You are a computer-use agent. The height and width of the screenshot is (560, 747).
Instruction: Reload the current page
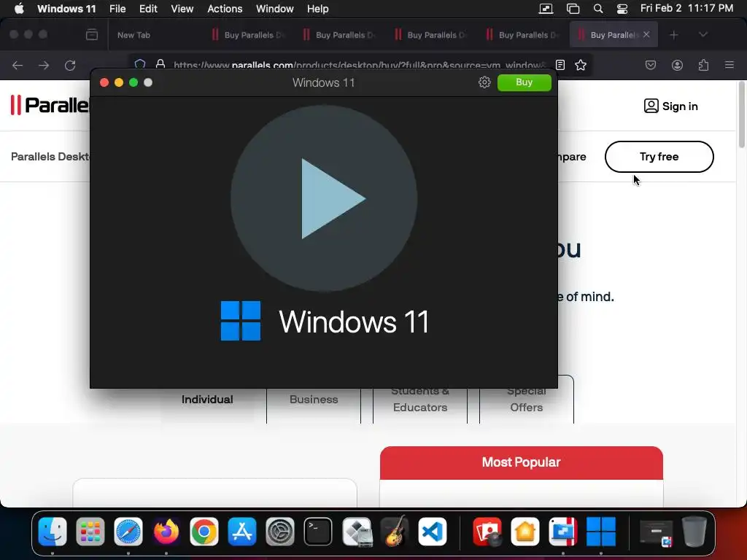click(x=70, y=65)
